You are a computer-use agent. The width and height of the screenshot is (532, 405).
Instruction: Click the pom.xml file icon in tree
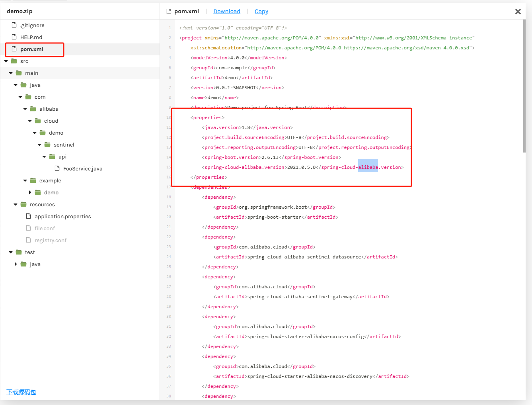point(14,49)
